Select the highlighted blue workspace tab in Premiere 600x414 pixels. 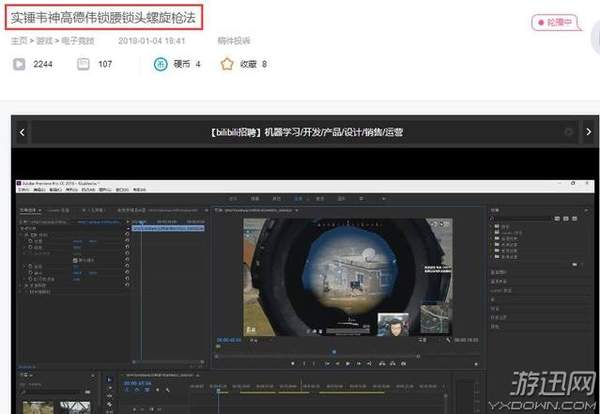point(298,199)
